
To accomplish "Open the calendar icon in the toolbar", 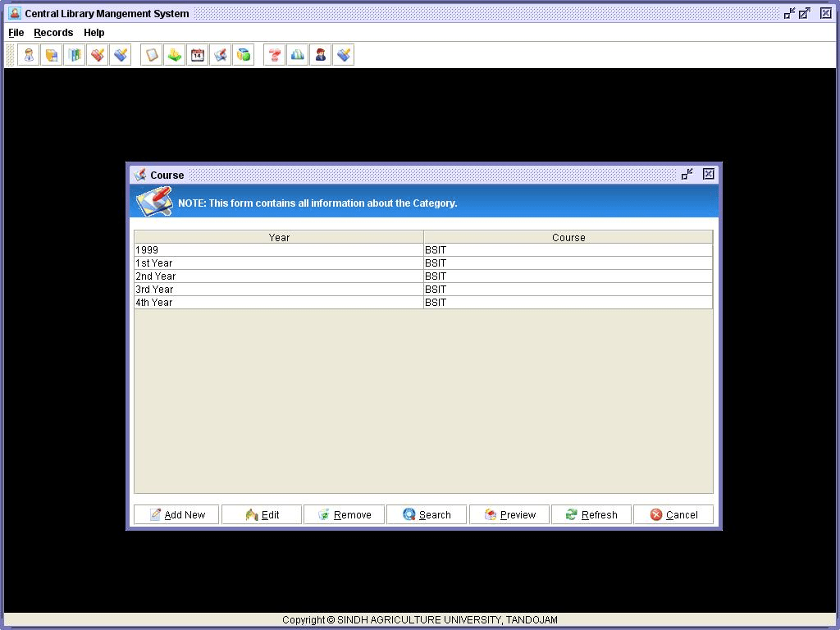I will point(198,55).
